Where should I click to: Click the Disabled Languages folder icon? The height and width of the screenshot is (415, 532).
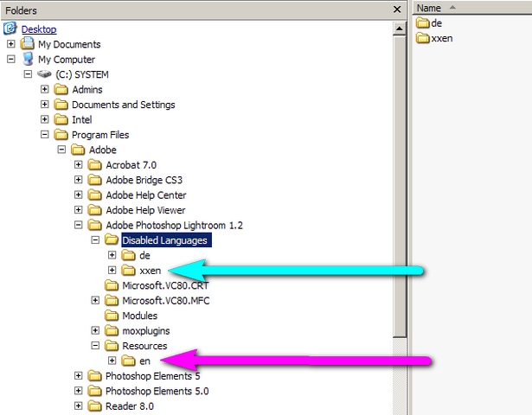pos(112,240)
